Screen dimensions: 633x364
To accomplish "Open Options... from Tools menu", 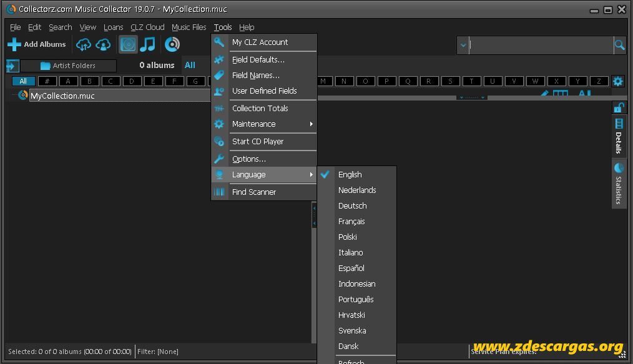I will click(264, 159).
